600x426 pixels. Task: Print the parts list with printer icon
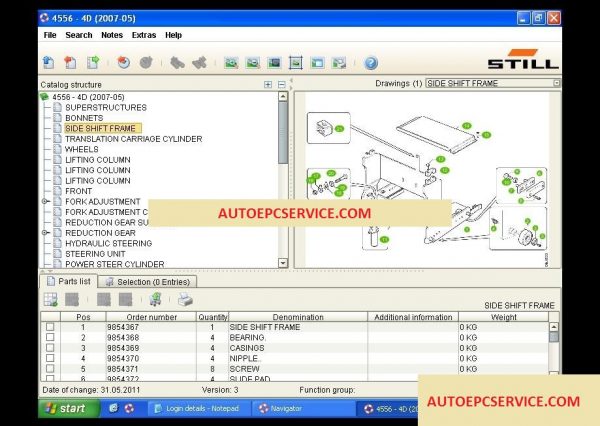point(186,299)
